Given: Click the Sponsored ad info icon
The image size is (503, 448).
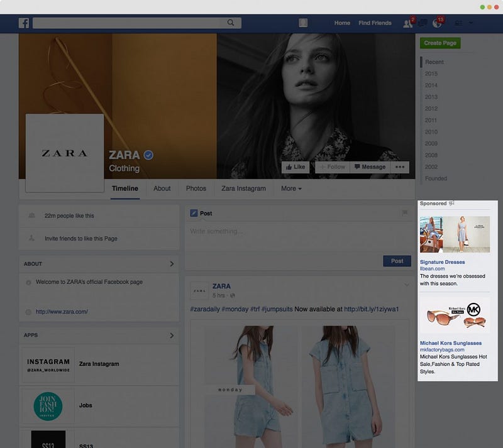Looking at the screenshot, I should tap(451, 204).
